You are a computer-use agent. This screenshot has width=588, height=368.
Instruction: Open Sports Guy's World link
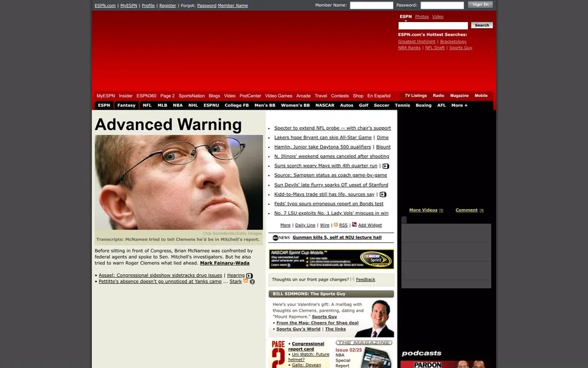click(x=298, y=329)
